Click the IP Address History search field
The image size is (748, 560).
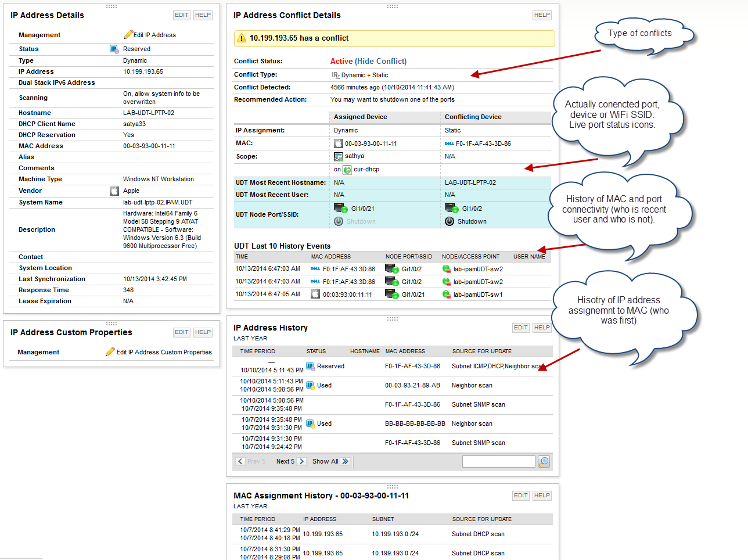[x=498, y=461]
